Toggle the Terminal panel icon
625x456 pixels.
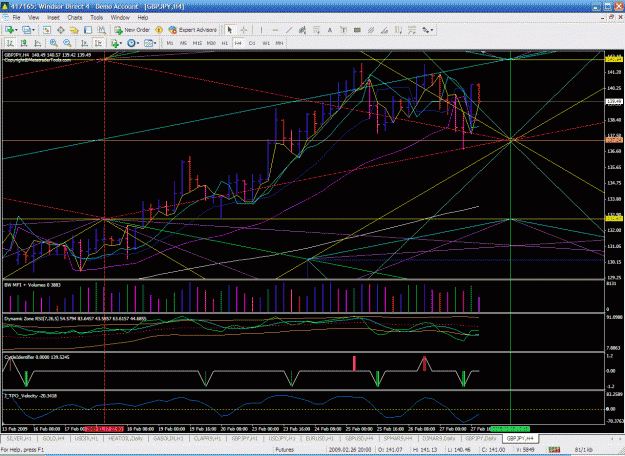88,30
